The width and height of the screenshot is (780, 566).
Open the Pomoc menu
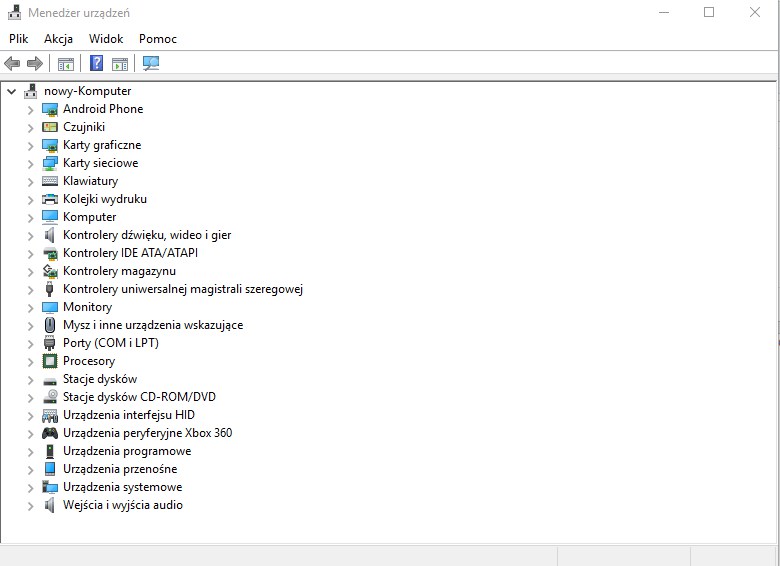click(x=158, y=39)
